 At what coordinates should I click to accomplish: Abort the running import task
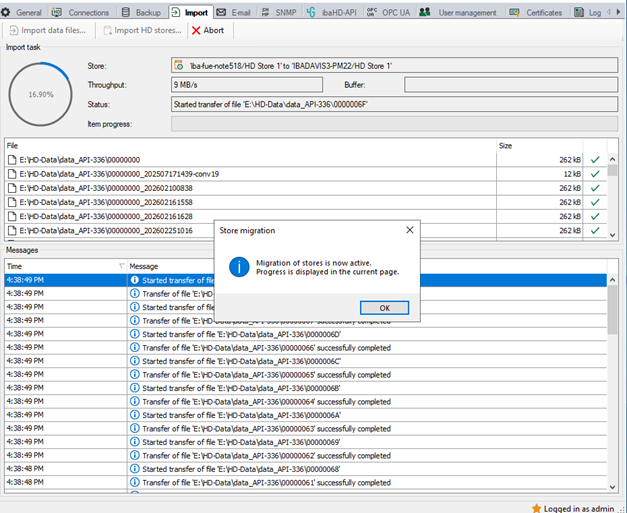(208, 30)
